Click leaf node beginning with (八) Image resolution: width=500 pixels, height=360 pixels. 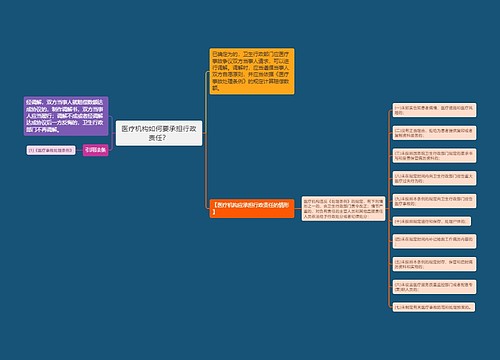coord(434,178)
